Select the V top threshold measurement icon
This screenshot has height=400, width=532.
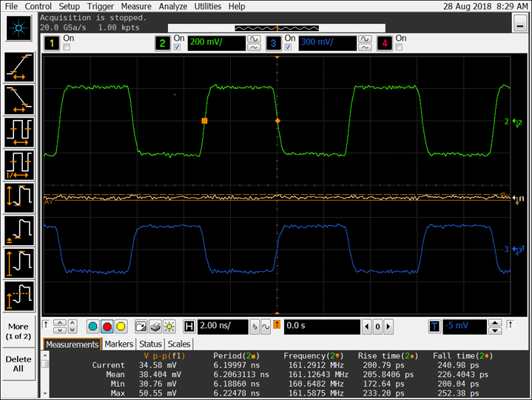pos(19,296)
